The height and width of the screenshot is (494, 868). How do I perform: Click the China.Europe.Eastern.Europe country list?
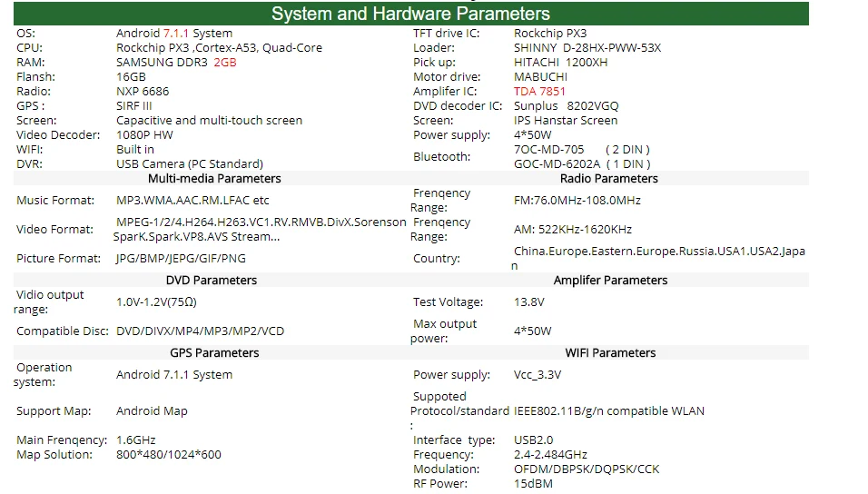[x=658, y=259]
